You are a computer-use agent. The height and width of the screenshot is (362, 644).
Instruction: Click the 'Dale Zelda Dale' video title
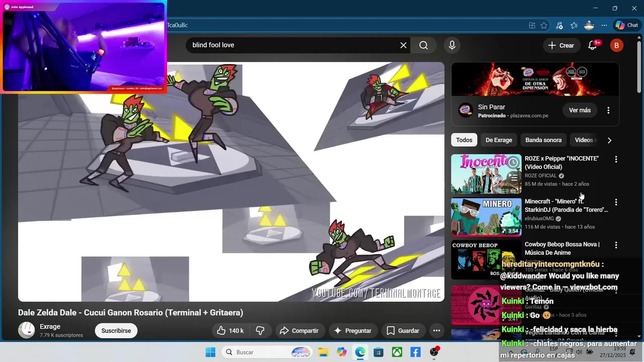130,313
